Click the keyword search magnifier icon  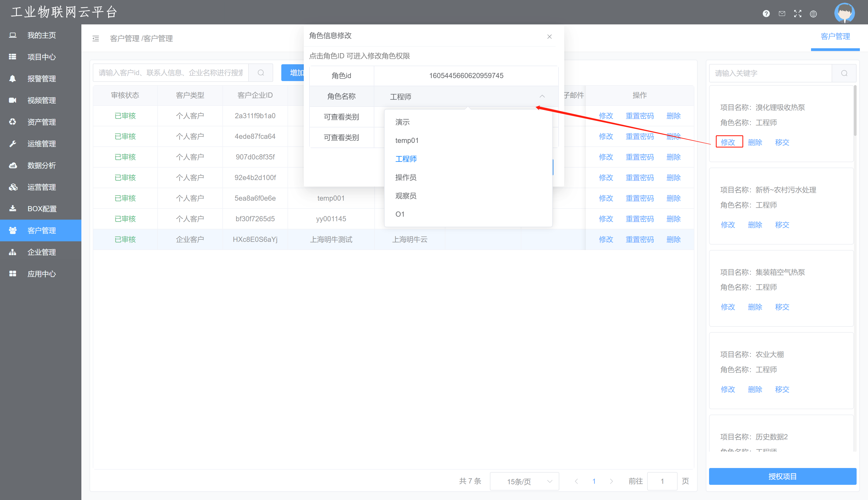click(844, 73)
